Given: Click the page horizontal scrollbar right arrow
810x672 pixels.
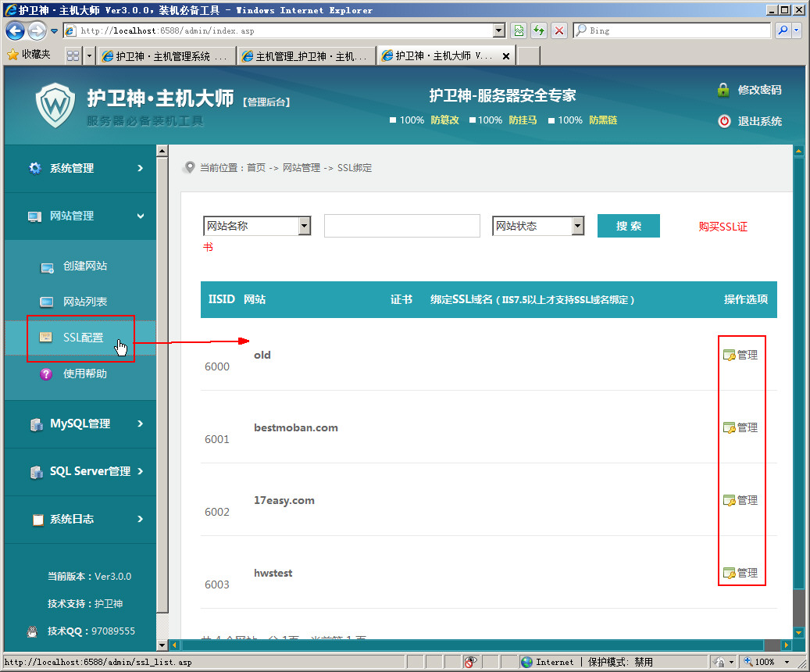Looking at the screenshot, I should click(787, 645).
